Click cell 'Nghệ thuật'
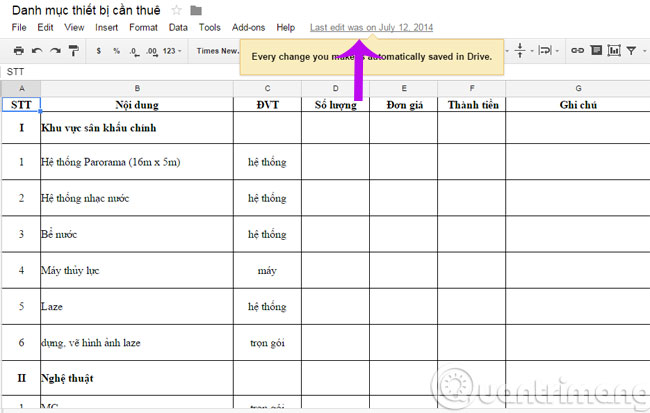The image size is (650, 413). click(137, 378)
